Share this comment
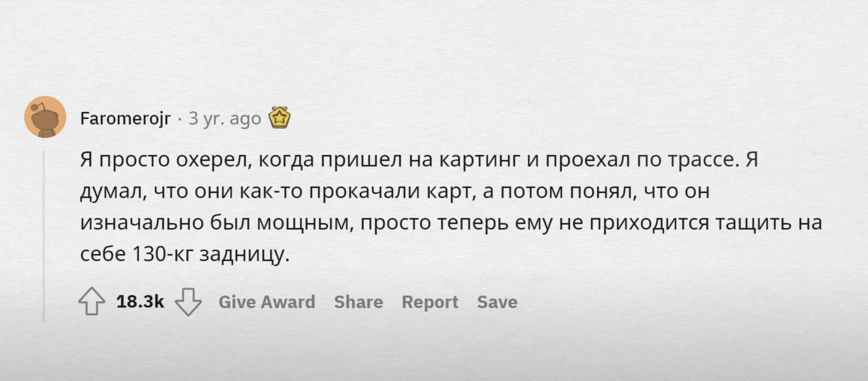This screenshot has width=868, height=381. tap(358, 301)
